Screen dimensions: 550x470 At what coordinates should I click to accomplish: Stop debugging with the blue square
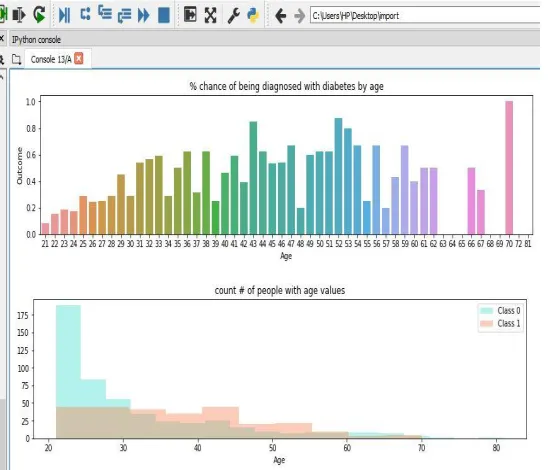tap(164, 15)
